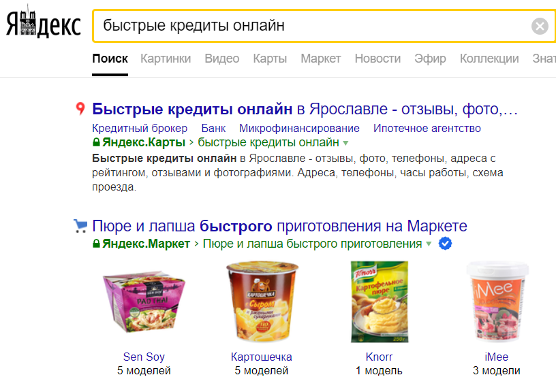This screenshot has height=392, width=556.
Task: Open the Видео tab
Action: (x=222, y=59)
